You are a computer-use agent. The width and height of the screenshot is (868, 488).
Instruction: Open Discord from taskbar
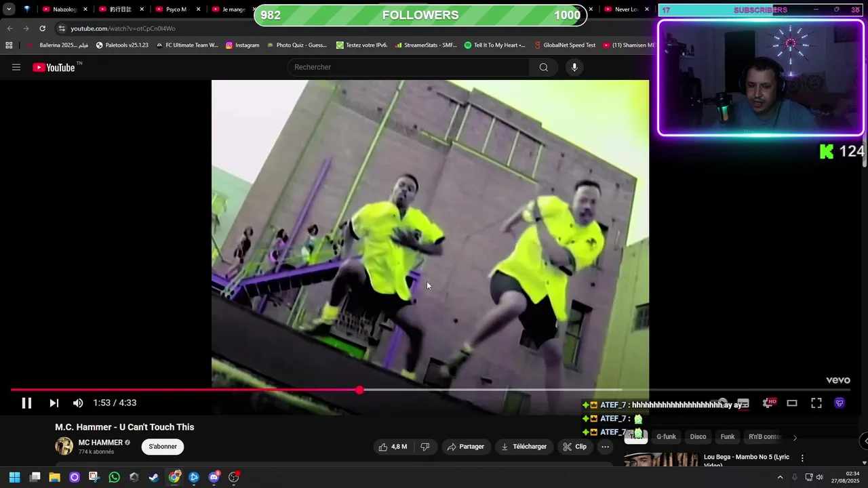pyautogui.click(x=214, y=477)
